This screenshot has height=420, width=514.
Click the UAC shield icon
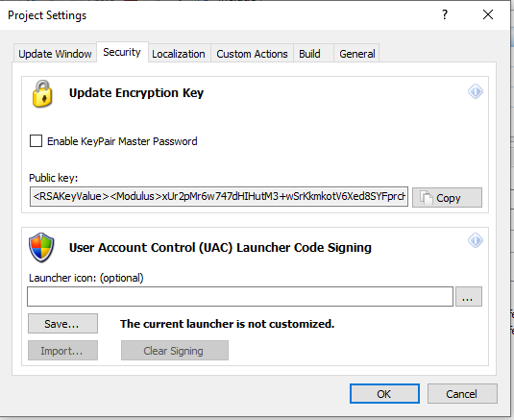[41, 248]
